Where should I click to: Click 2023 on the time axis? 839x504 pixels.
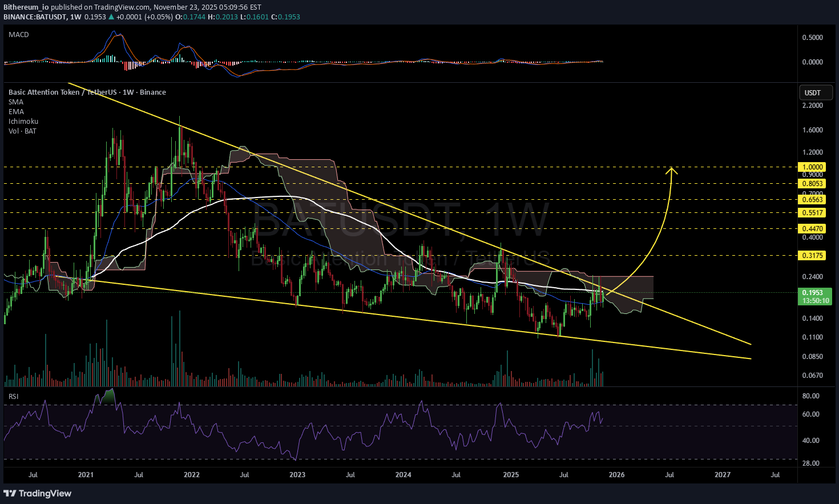[x=297, y=475]
